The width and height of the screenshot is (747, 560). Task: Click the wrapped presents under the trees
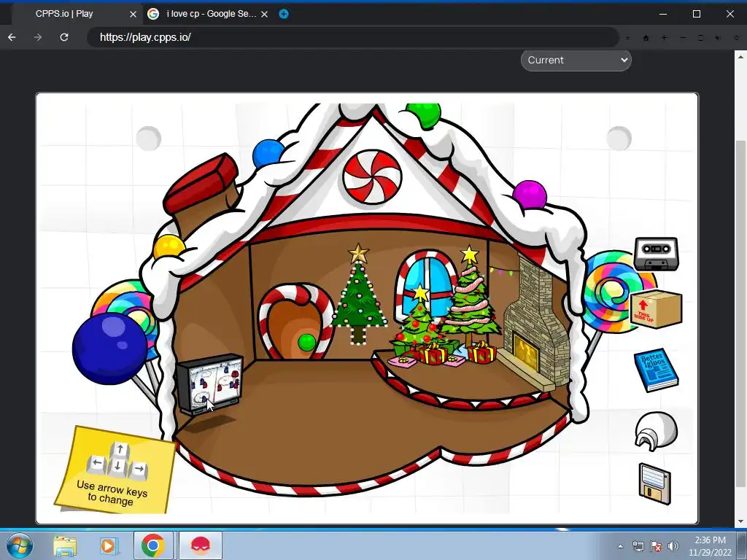[x=443, y=355]
